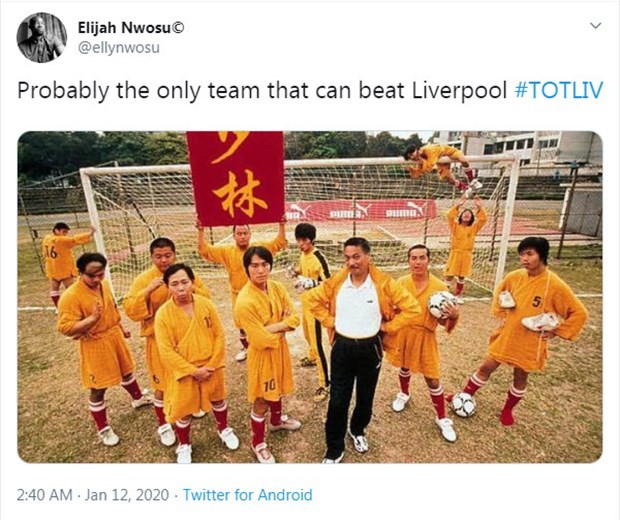
Task: Click the Jan 12, 2020 date
Action: point(127,495)
